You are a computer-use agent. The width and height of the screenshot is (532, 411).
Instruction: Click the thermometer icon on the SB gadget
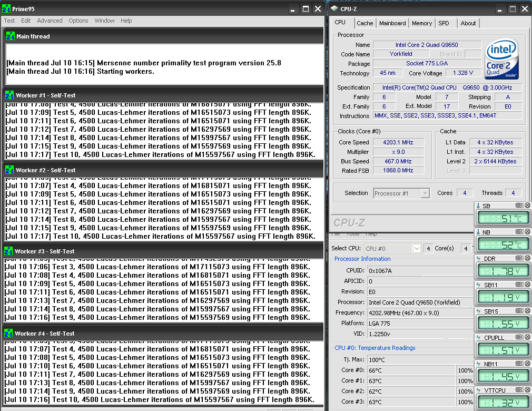pos(478,205)
